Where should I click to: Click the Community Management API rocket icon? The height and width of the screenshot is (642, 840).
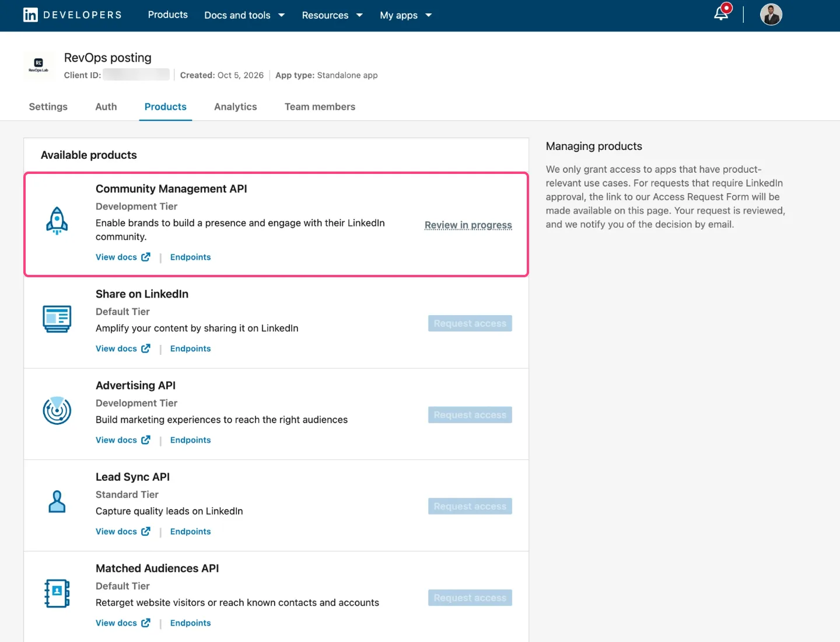[x=57, y=221]
